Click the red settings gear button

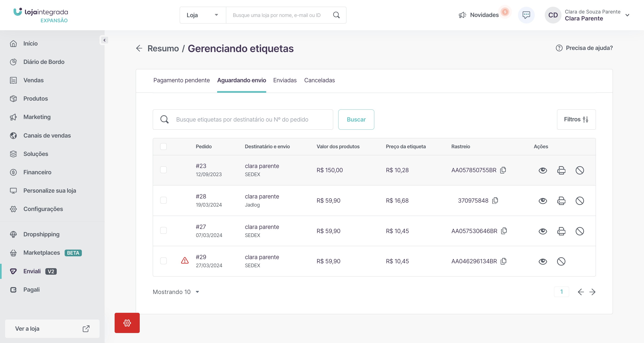[x=127, y=323]
